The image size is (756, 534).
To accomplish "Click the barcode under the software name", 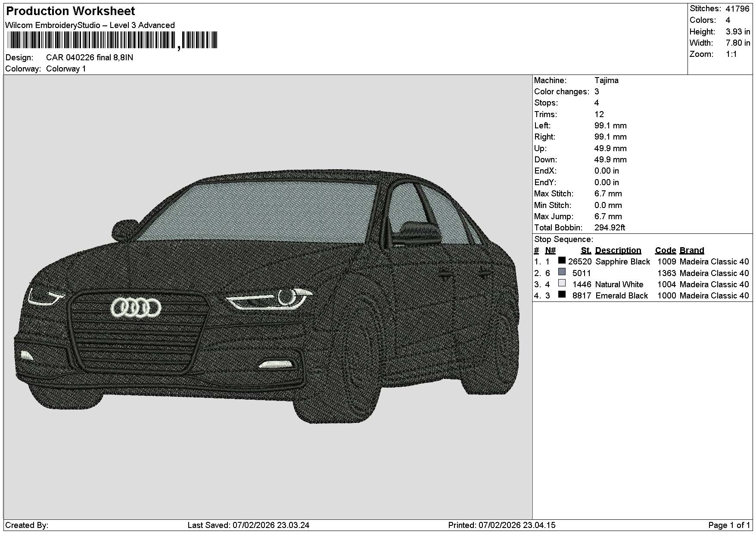I will point(112,41).
